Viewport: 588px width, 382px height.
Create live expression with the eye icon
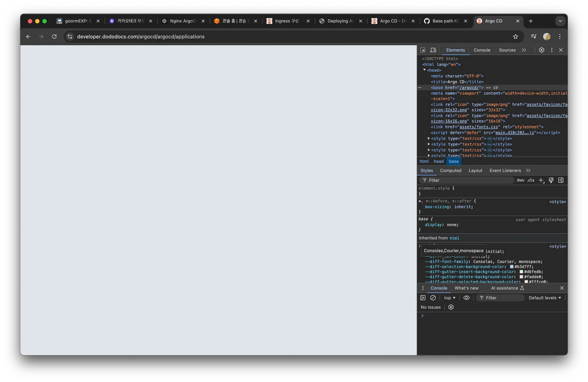coord(467,298)
